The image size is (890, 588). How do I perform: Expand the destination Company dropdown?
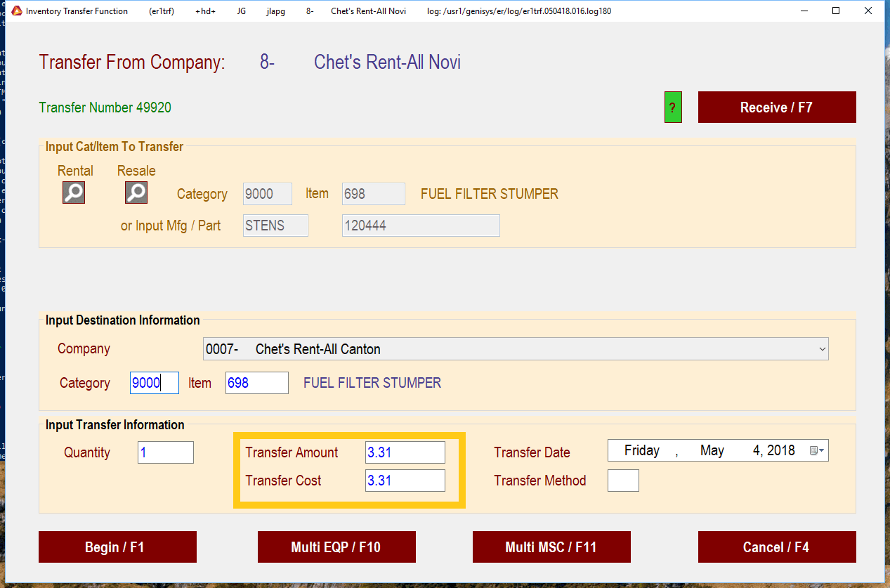coord(823,348)
